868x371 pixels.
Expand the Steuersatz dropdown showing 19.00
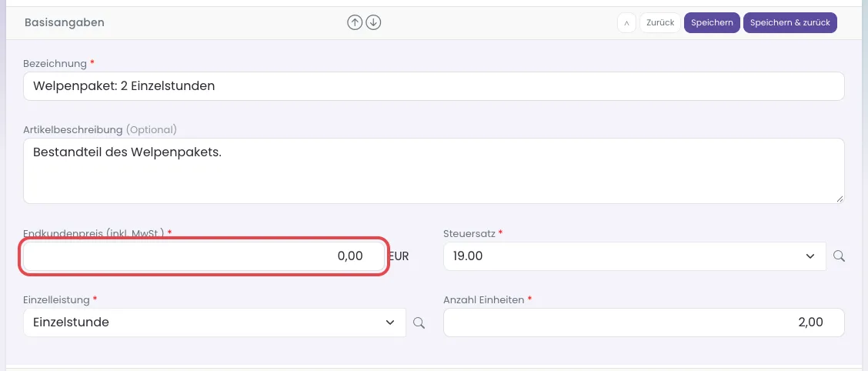(x=635, y=256)
